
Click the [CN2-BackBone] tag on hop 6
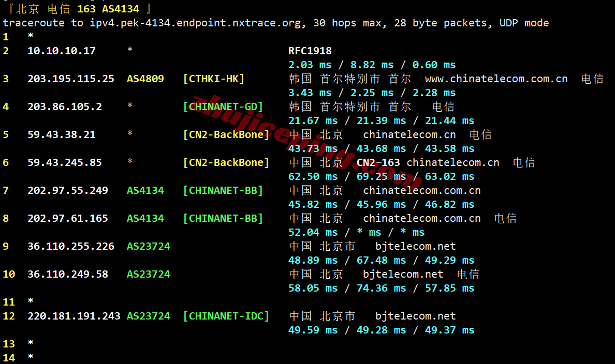click(x=226, y=162)
